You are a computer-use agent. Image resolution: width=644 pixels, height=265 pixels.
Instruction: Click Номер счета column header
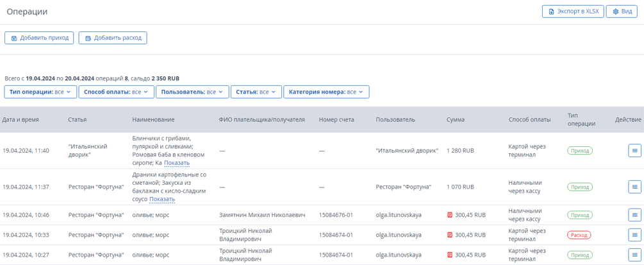click(336, 120)
